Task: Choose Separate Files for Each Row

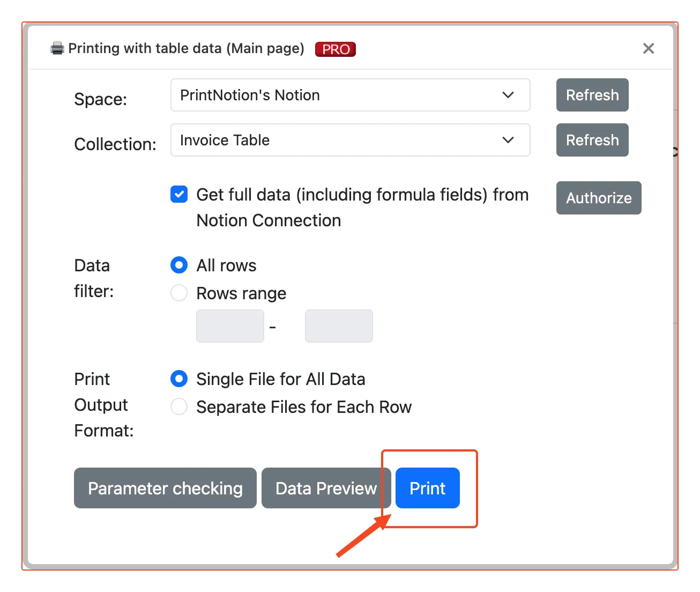Action: 179,407
